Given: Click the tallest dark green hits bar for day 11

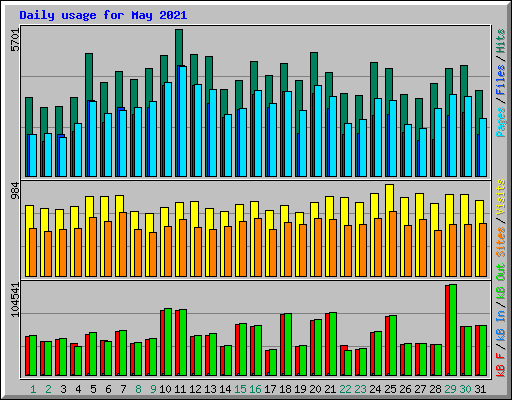Looking at the screenshot, I should 179,47.
